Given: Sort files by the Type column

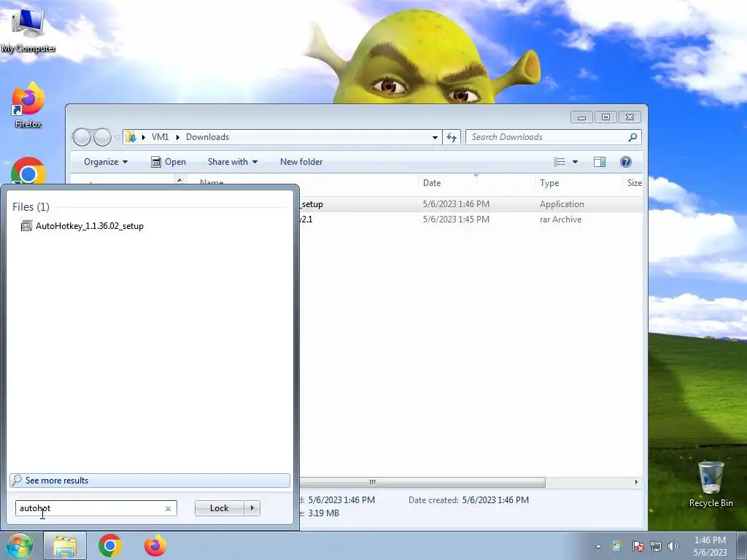Looking at the screenshot, I should click(x=578, y=183).
